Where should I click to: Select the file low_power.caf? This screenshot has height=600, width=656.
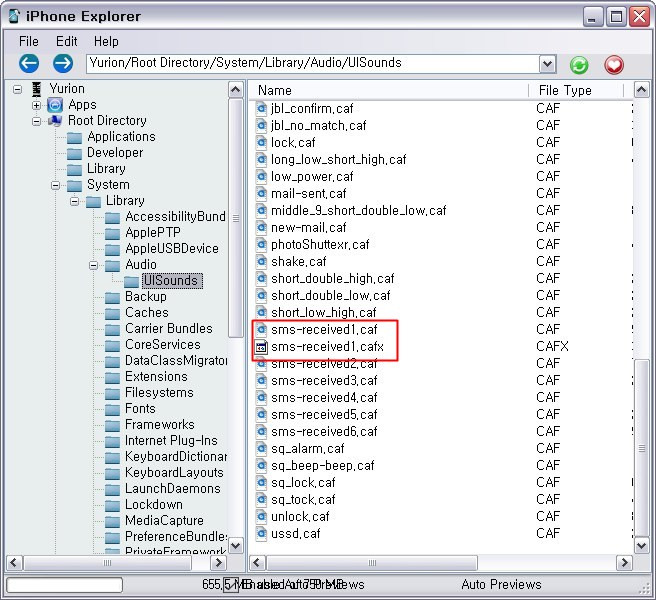(x=312, y=177)
